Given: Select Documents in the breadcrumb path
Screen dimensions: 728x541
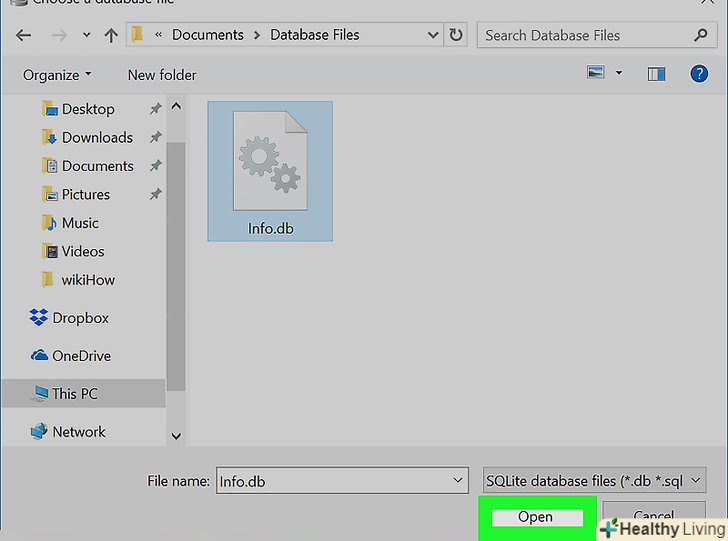Looking at the screenshot, I should [x=208, y=35].
